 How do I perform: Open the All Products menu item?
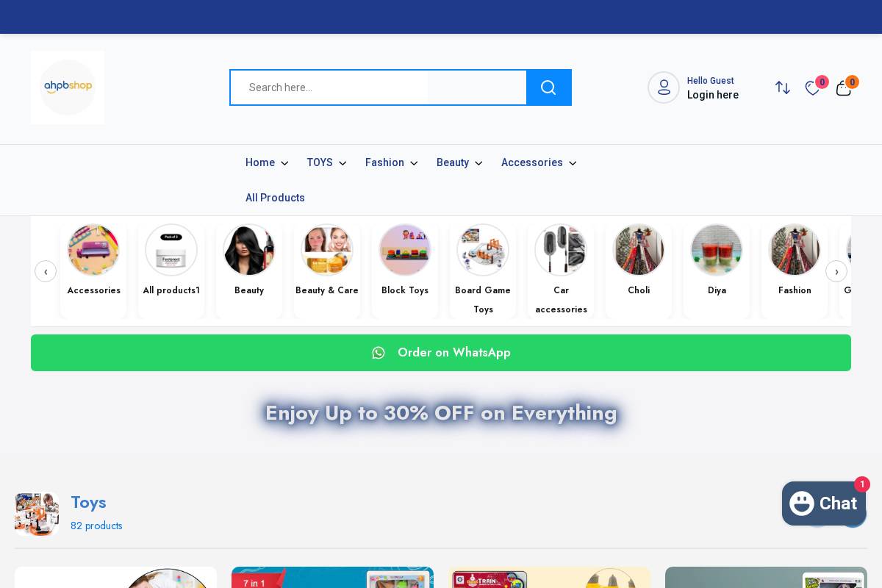pyautogui.click(x=275, y=198)
